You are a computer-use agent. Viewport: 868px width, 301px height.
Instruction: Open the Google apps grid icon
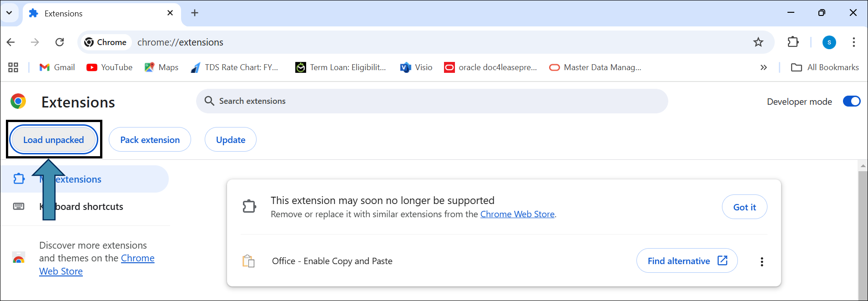coord(13,67)
